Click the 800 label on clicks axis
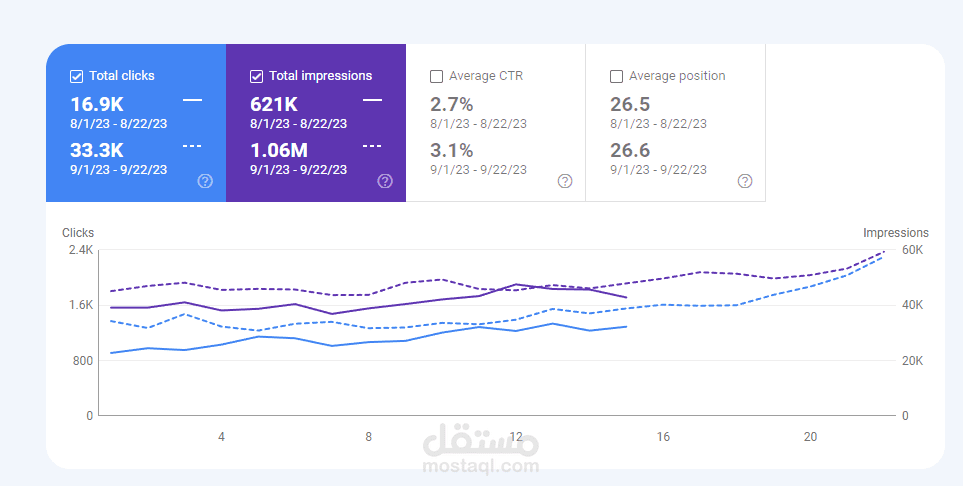963x486 pixels. tap(84, 361)
